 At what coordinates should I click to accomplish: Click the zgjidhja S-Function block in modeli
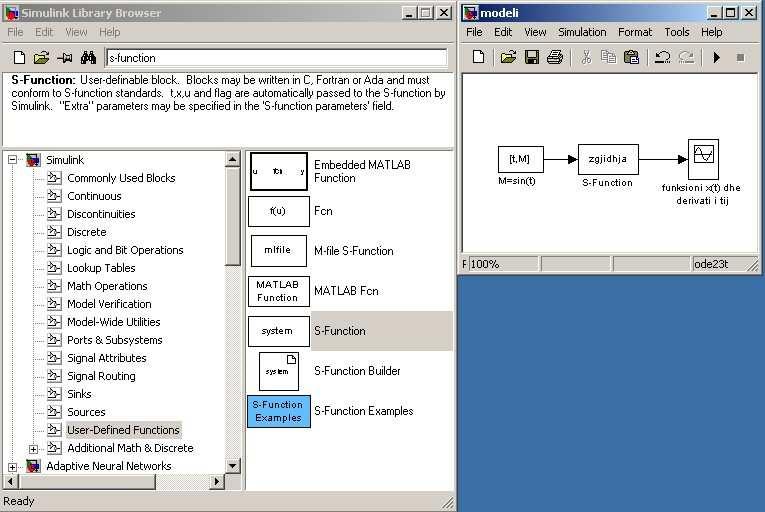[x=608, y=159]
